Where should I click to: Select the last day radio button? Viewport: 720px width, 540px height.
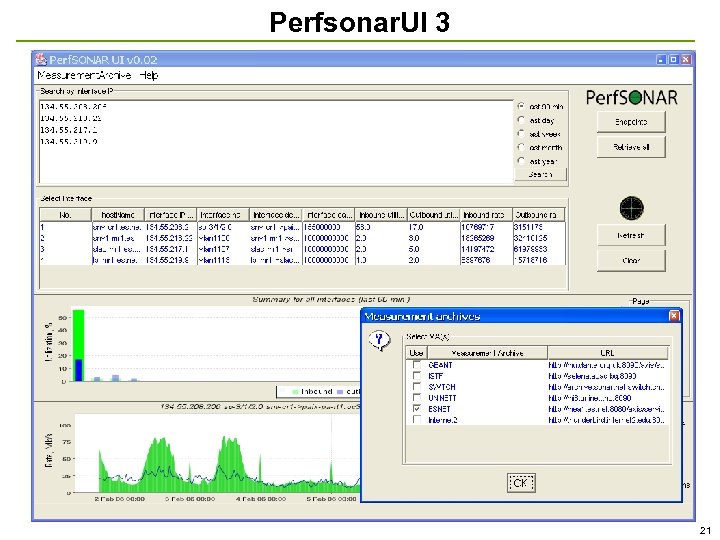[x=521, y=120]
